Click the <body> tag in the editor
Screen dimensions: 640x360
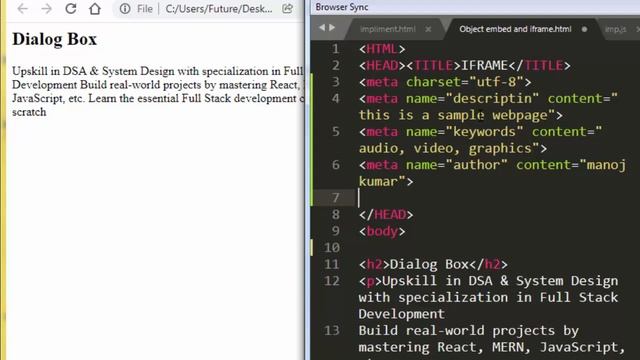click(382, 231)
